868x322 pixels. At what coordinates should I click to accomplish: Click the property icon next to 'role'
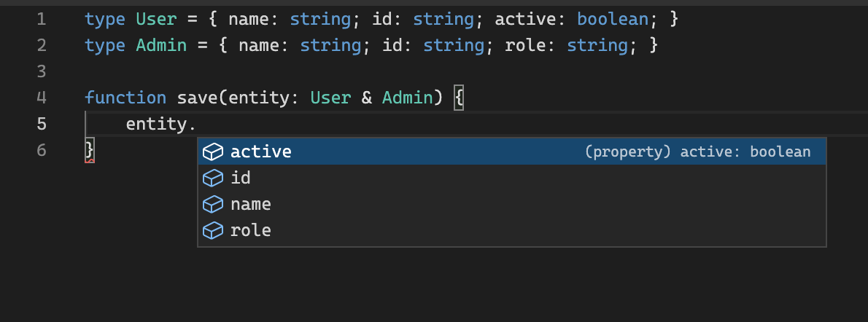click(x=212, y=230)
